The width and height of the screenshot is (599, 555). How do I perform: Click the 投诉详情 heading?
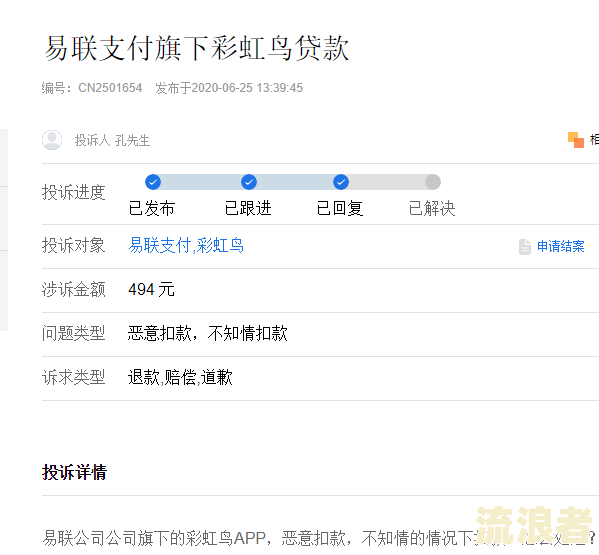[x=74, y=472]
